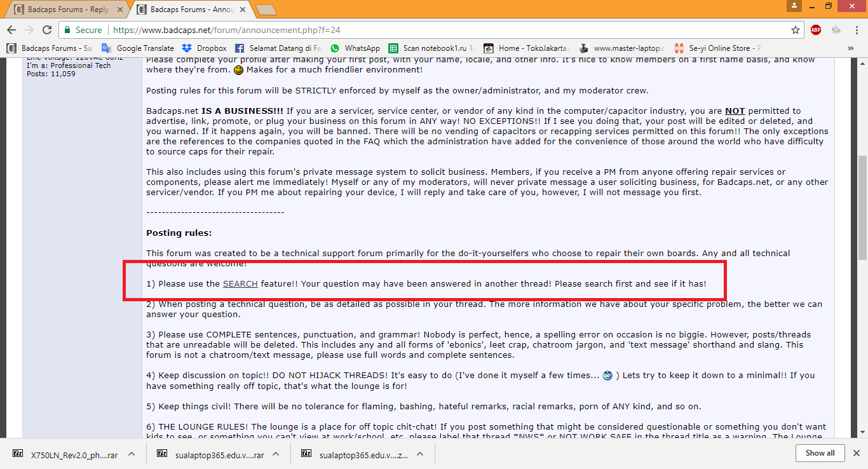Click the bold 'IS A BUSINESS!!!' text
Screen dimensions: 868x469
(242, 111)
